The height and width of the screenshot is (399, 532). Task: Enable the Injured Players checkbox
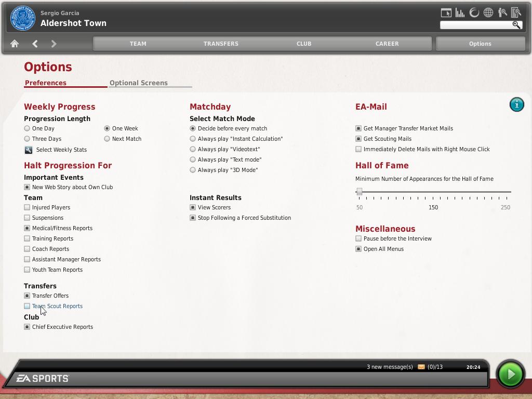tap(27, 207)
